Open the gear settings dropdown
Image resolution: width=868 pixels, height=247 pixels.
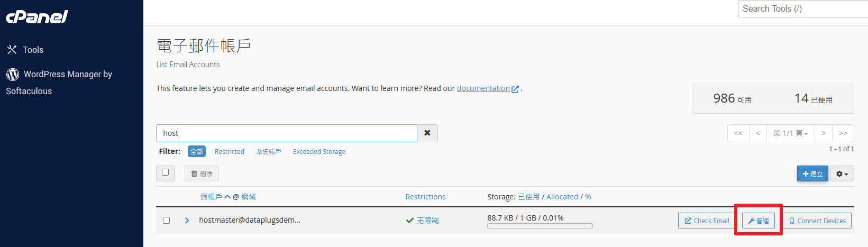coord(842,173)
